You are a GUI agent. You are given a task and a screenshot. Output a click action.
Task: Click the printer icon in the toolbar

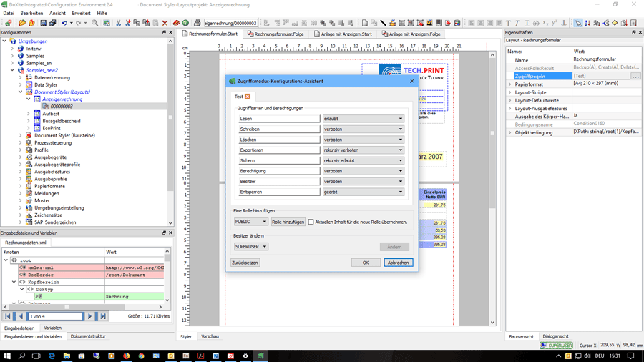[x=197, y=23]
